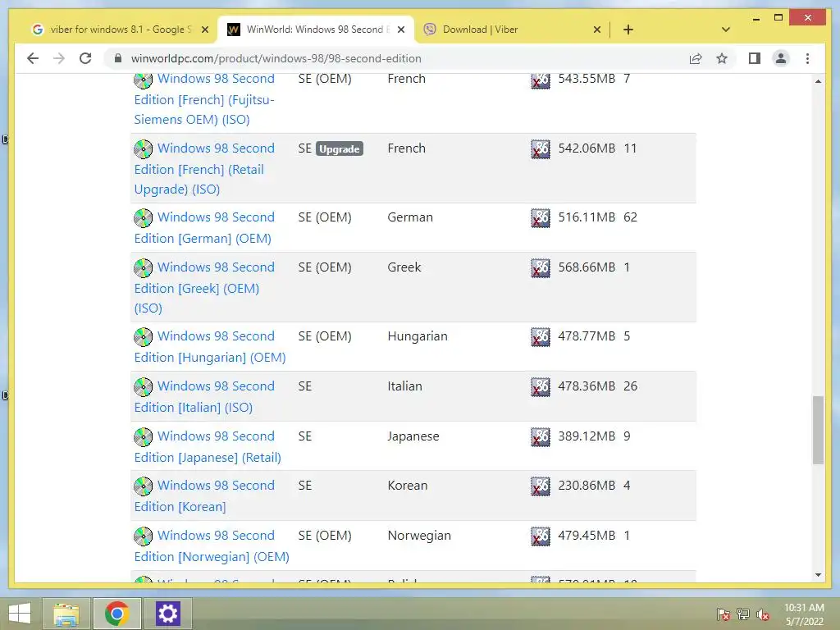Image resolution: width=840 pixels, height=630 pixels.
Task: Click the vertical scrollbar thumb
Action: [818, 430]
